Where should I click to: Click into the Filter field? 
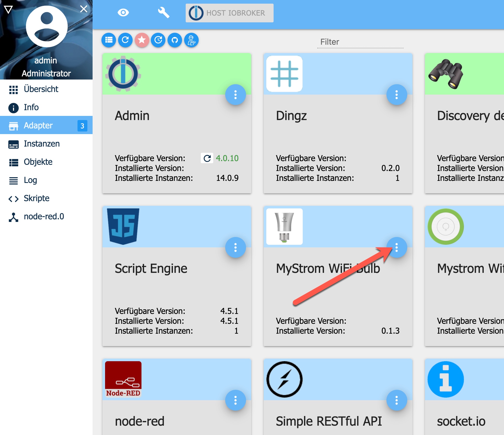pos(360,42)
